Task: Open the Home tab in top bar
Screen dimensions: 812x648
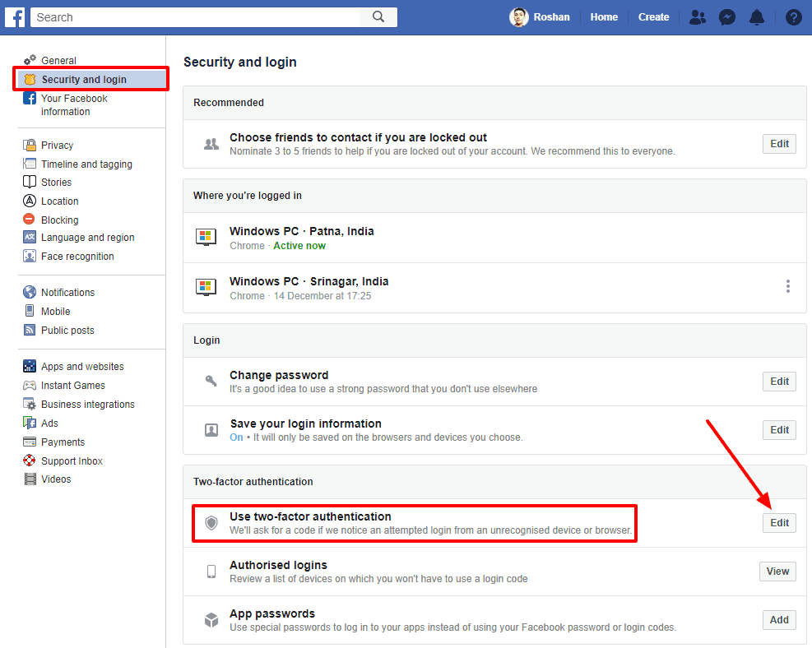Action: pyautogui.click(x=604, y=17)
